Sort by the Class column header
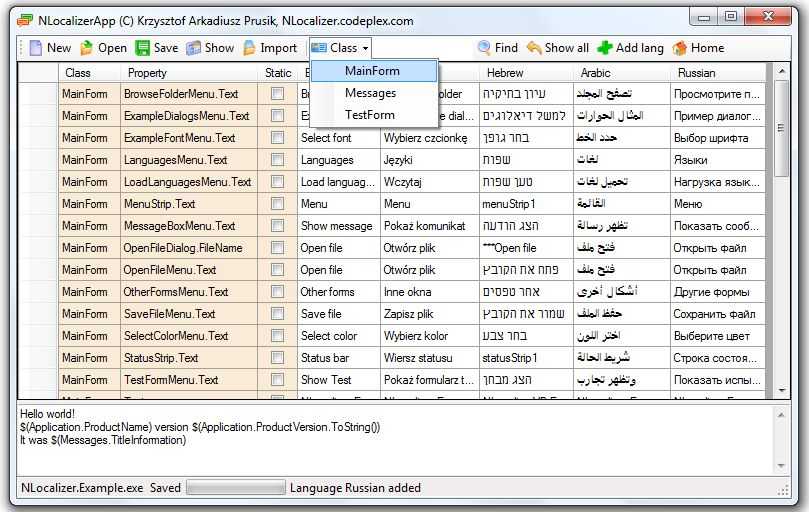The width and height of the screenshot is (809, 512). pyautogui.click(x=89, y=73)
